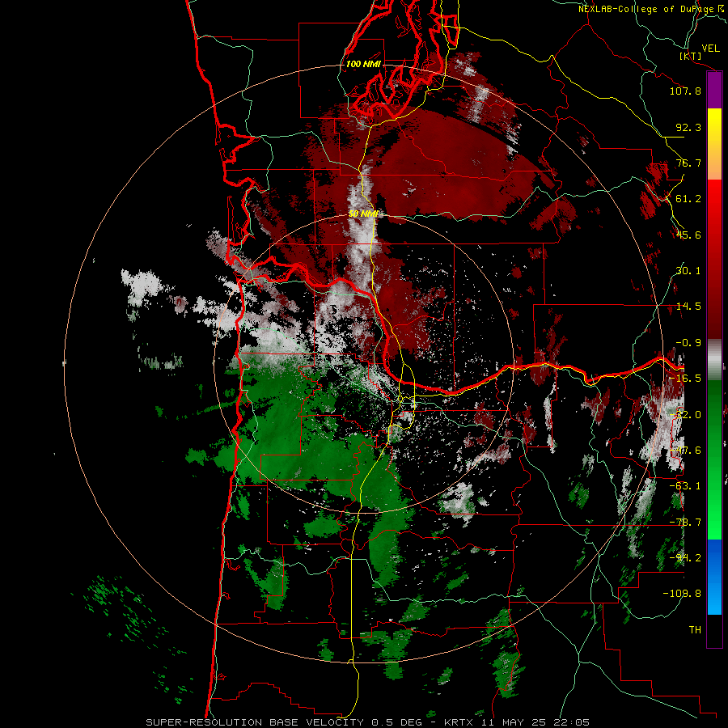Select the -47.6 scale label
728x728 pixels.
685,451
